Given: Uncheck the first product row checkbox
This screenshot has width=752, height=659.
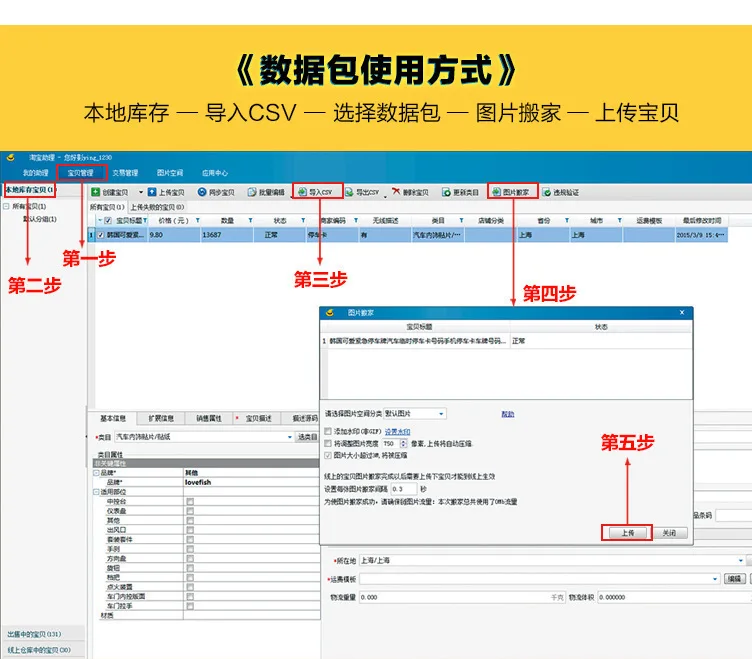Looking at the screenshot, I should pos(101,235).
